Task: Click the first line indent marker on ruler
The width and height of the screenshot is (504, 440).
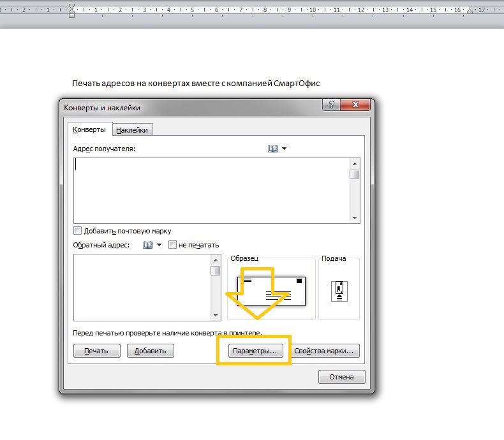Action: click(71, 7)
